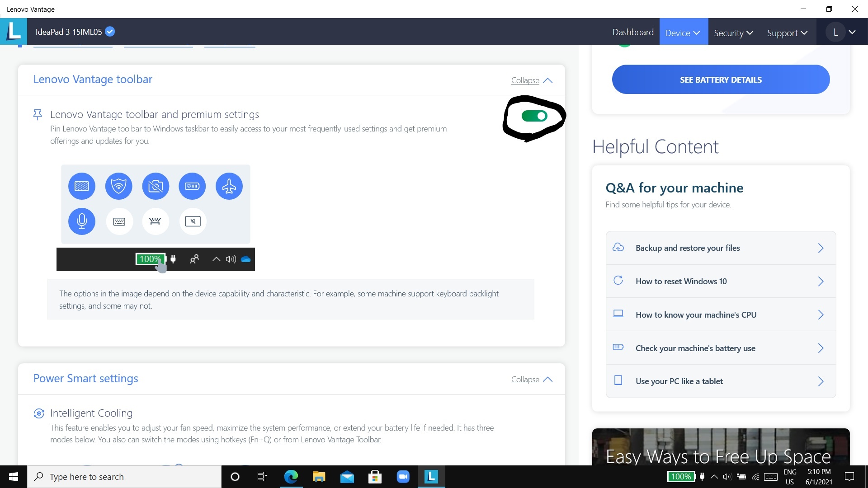This screenshot has width=868, height=488.
Task: Click the Cortana circle icon
Action: pos(235,477)
